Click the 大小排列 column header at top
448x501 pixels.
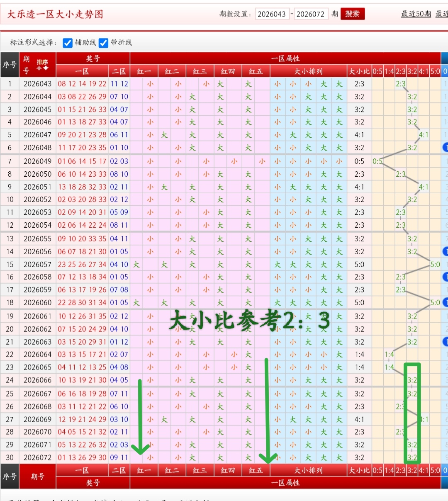click(308, 71)
